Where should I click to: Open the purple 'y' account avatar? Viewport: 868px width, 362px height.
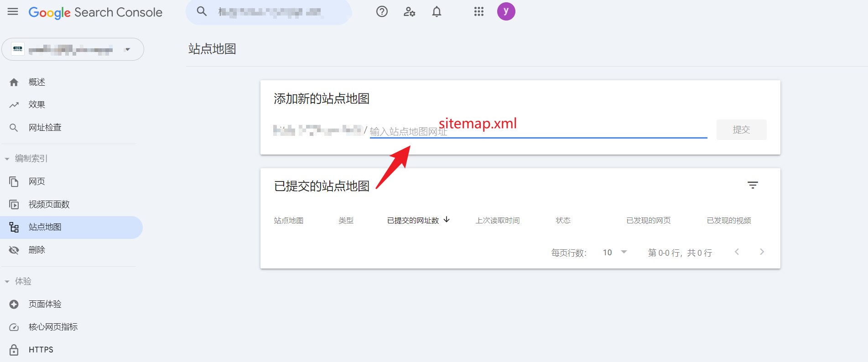[506, 11]
